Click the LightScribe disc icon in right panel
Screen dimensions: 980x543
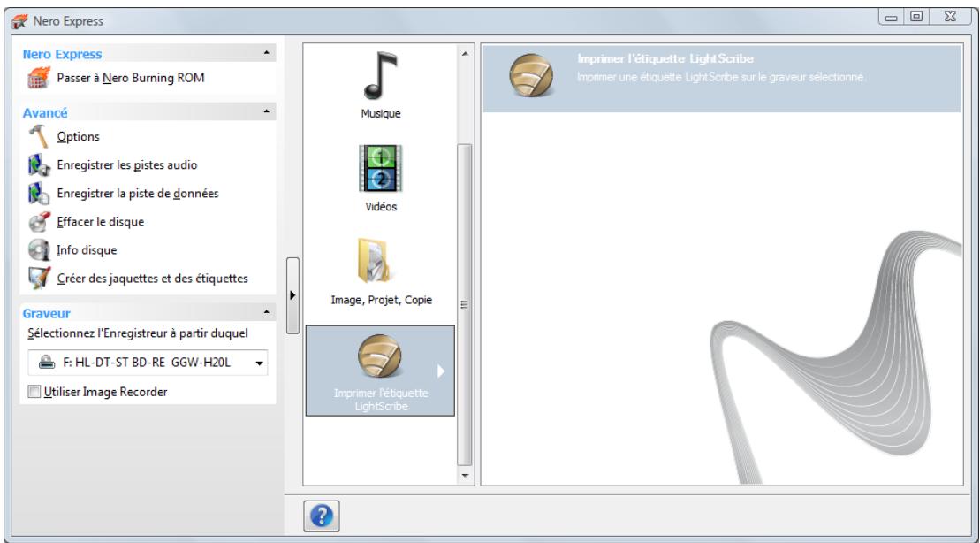(531, 75)
